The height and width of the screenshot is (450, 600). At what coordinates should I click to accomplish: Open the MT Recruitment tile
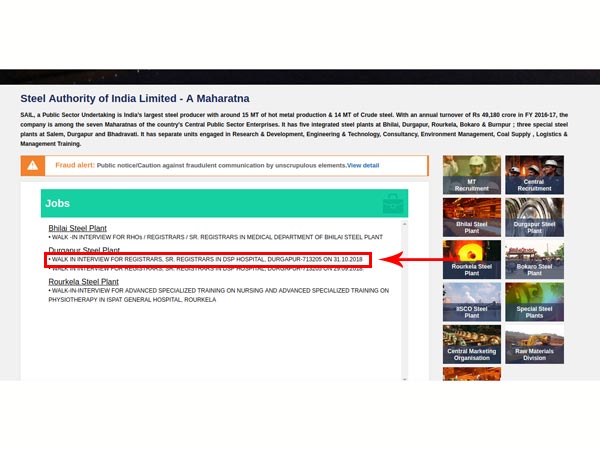tap(472, 175)
